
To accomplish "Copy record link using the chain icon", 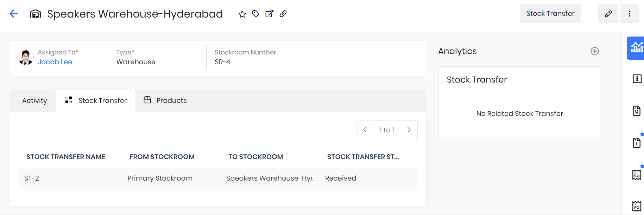I will pyautogui.click(x=283, y=14).
